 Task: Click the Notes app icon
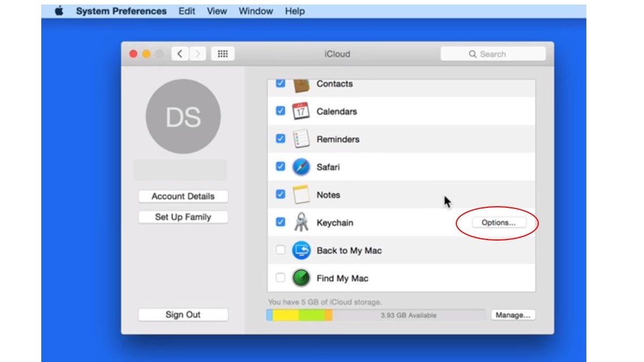point(301,195)
